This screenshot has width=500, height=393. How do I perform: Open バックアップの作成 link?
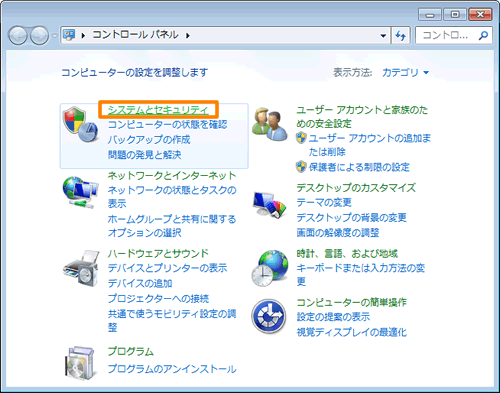[149, 139]
